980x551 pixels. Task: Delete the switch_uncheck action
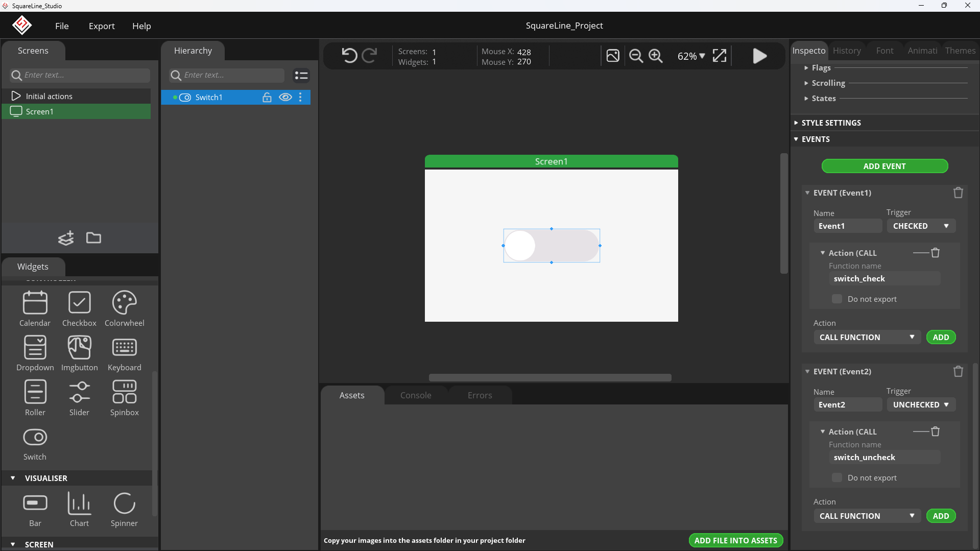click(x=935, y=432)
